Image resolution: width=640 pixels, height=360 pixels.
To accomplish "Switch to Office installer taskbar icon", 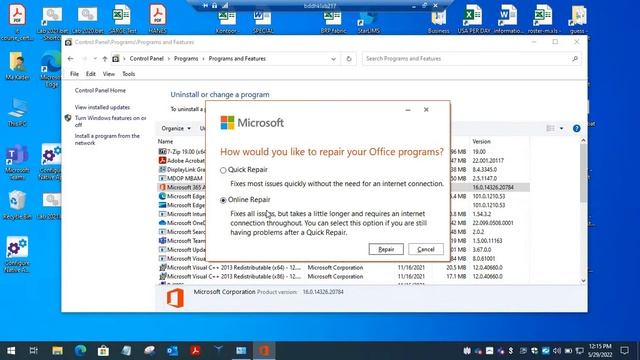I will click(264, 351).
